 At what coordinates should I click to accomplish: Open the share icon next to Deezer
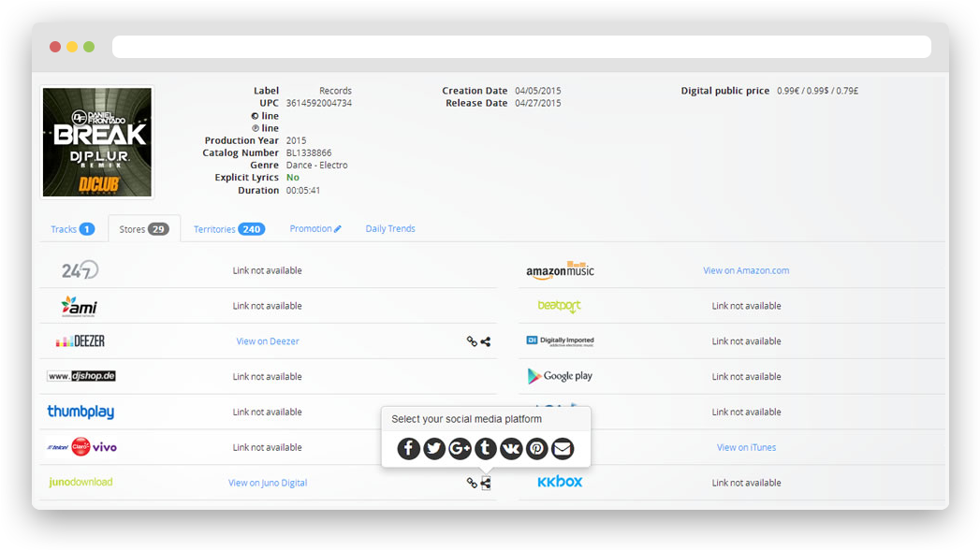click(485, 341)
